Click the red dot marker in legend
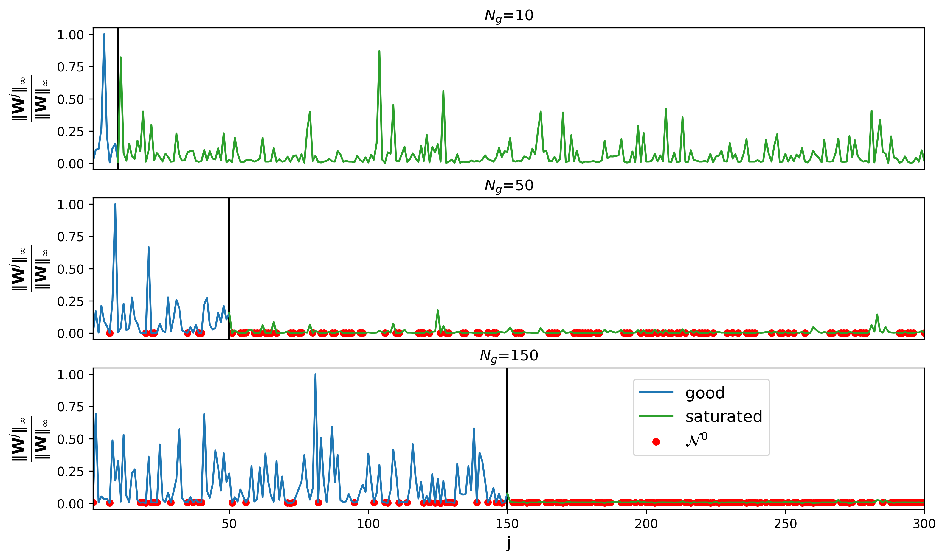Image resolution: width=945 pixels, height=560 pixels. pyautogui.click(x=656, y=442)
